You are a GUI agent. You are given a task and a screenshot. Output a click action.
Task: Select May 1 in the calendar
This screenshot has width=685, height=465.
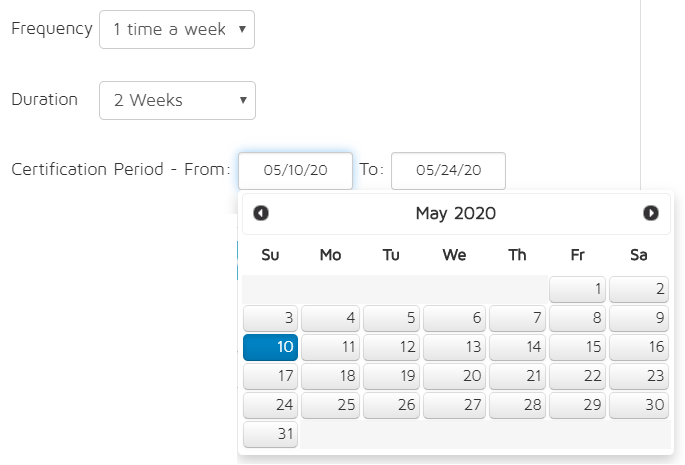click(578, 290)
